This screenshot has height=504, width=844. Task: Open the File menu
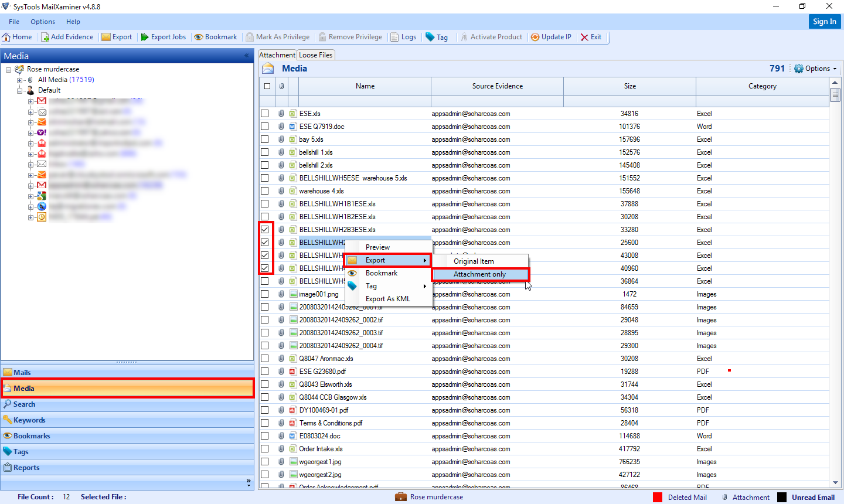(x=14, y=22)
